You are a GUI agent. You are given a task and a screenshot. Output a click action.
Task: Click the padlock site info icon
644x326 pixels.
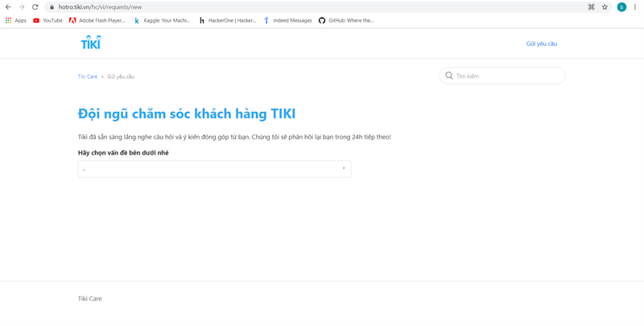52,7
